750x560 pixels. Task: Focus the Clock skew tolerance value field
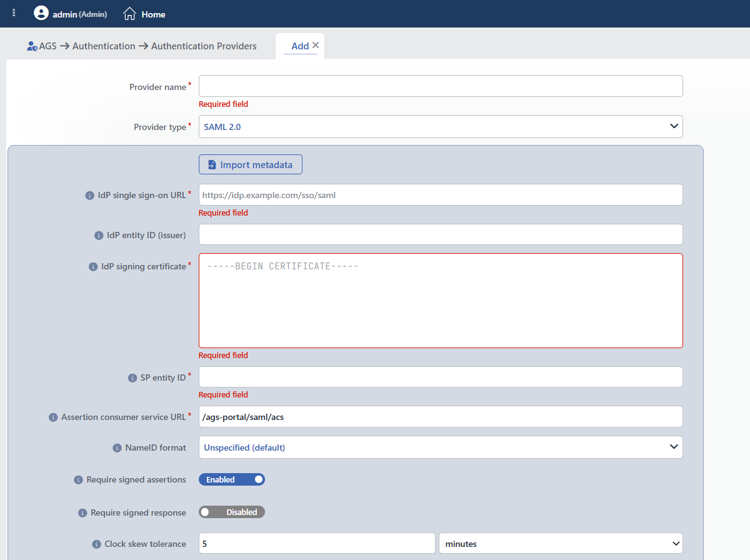(x=317, y=543)
